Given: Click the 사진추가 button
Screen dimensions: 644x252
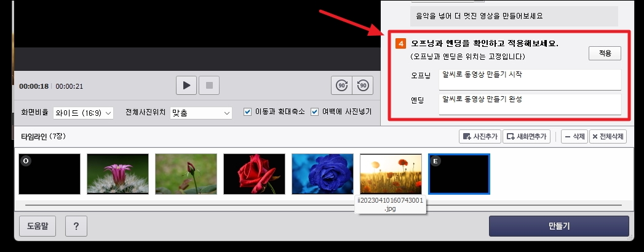Looking at the screenshot, I should 480,137.
